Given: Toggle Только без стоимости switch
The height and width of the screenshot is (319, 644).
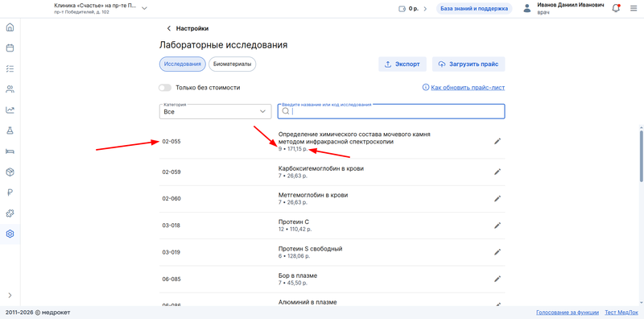Looking at the screenshot, I should [x=165, y=88].
